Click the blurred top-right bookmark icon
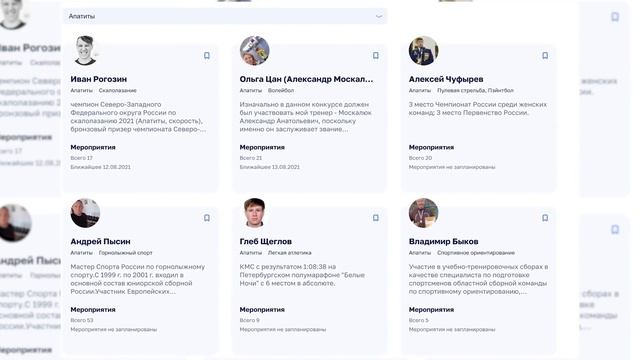The height and width of the screenshot is (360, 640). click(615, 17)
